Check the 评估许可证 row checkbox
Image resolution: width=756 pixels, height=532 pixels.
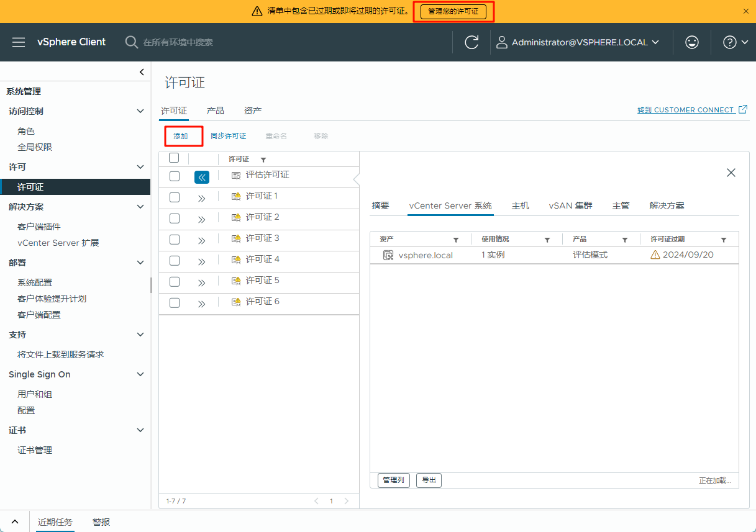coord(175,176)
